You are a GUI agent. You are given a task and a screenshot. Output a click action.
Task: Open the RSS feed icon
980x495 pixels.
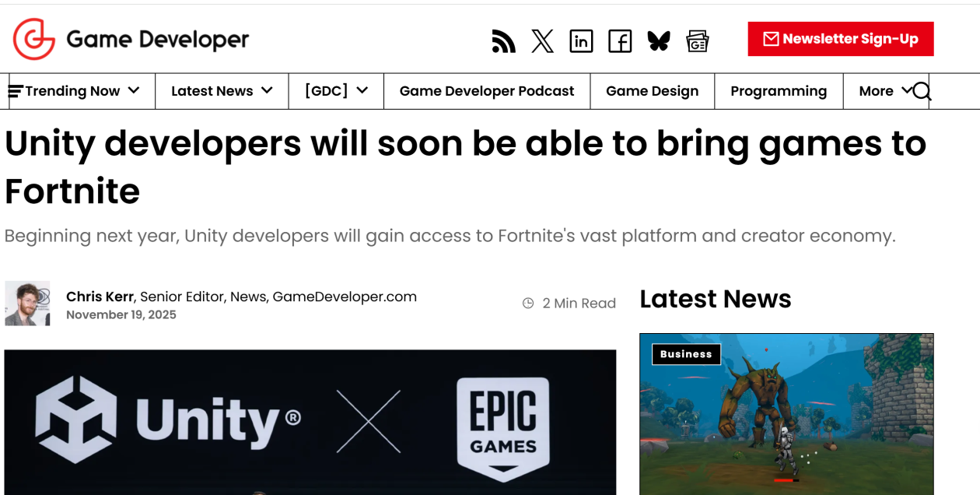[x=503, y=41]
